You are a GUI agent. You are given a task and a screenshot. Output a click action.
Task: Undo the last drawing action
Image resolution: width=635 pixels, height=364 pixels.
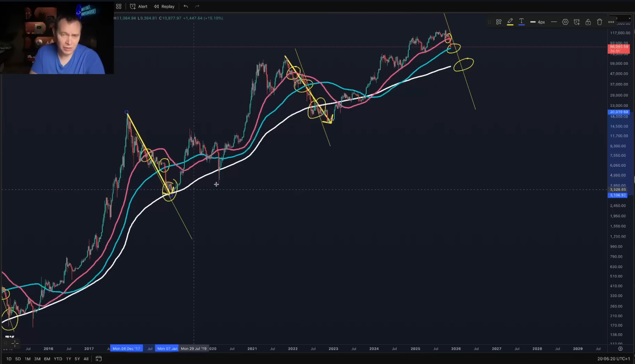pos(186,6)
